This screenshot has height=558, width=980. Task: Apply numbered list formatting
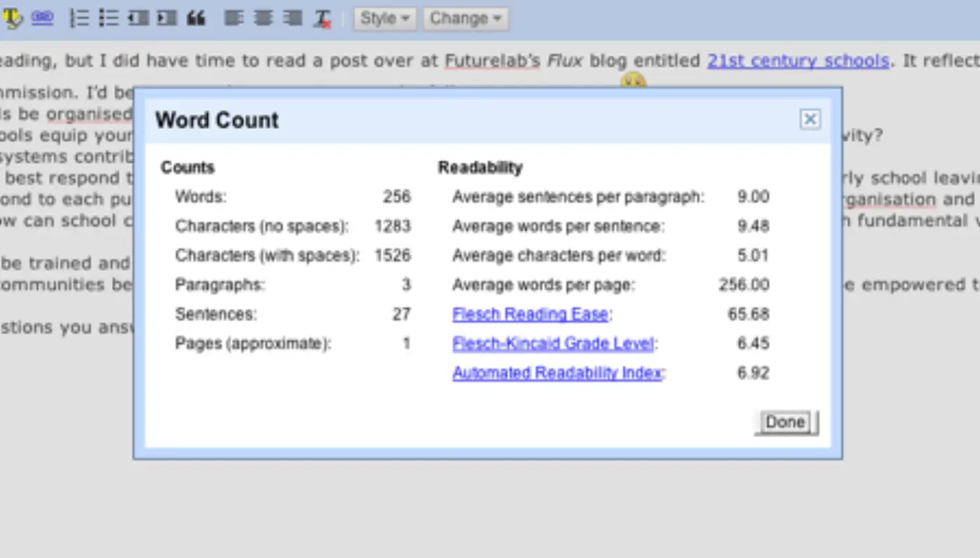pyautogui.click(x=79, y=18)
